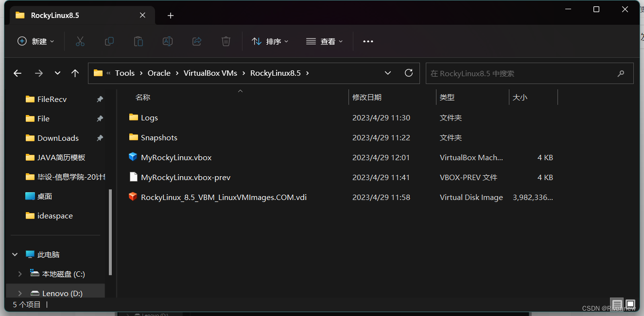Go back with the left arrow
Image resolution: width=644 pixels, height=316 pixels.
point(17,73)
